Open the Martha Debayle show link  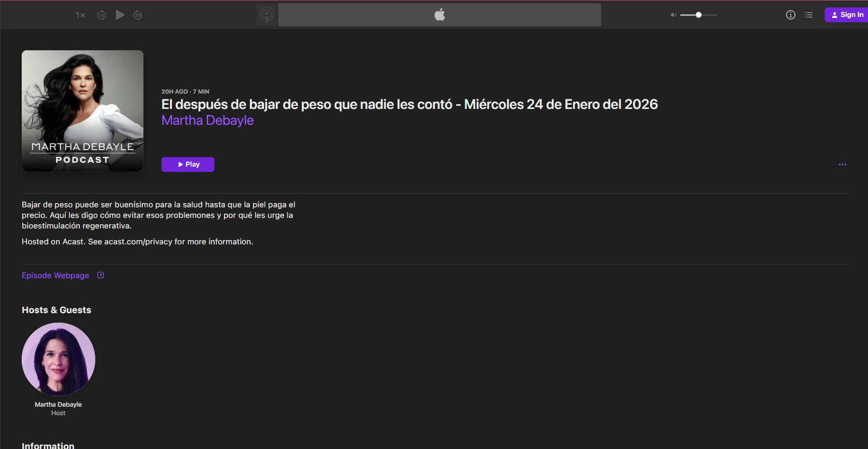tap(207, 121)
